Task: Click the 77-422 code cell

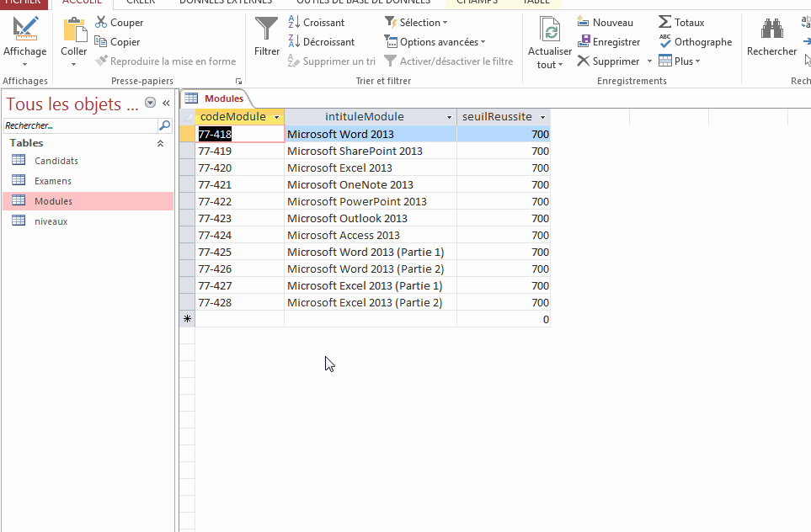Action: (240, 202)
